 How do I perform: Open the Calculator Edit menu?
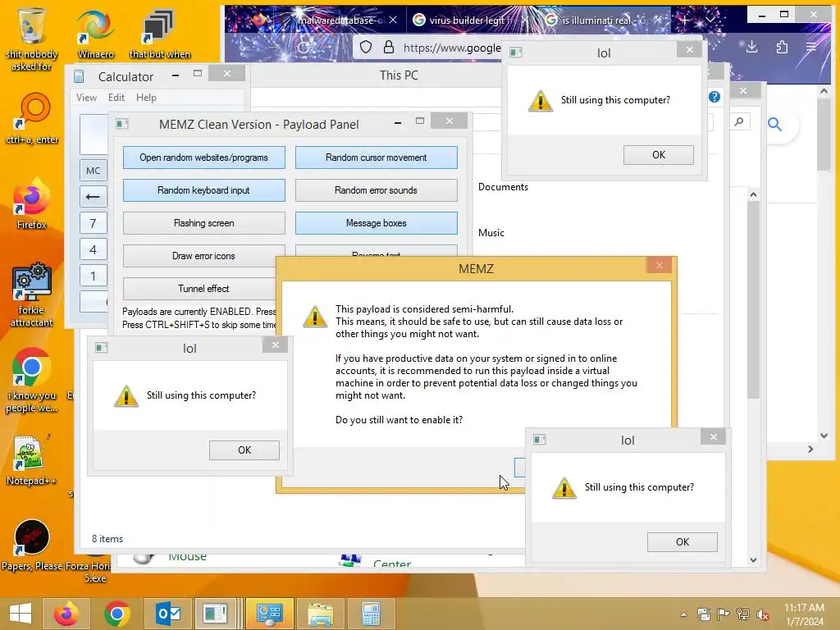click(x=116, y=98)
